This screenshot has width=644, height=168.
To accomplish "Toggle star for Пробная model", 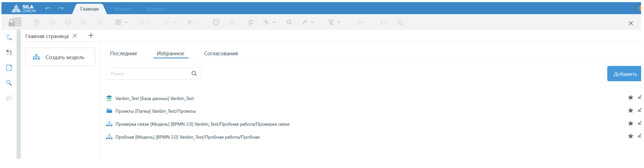I will click(x=630, y=136).
